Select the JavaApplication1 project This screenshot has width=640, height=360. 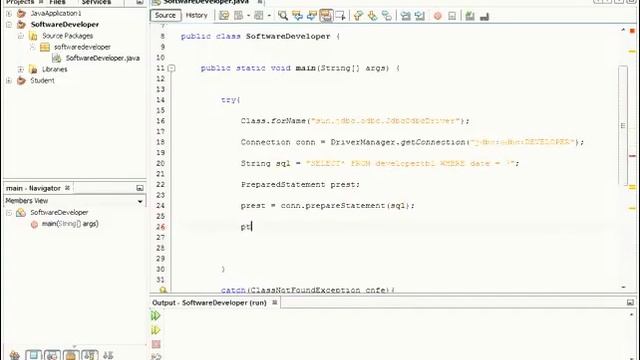[56, 13]
